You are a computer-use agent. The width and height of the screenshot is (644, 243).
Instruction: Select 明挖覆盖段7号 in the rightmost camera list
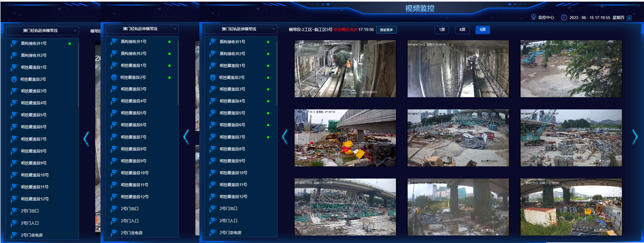point(232,137)
